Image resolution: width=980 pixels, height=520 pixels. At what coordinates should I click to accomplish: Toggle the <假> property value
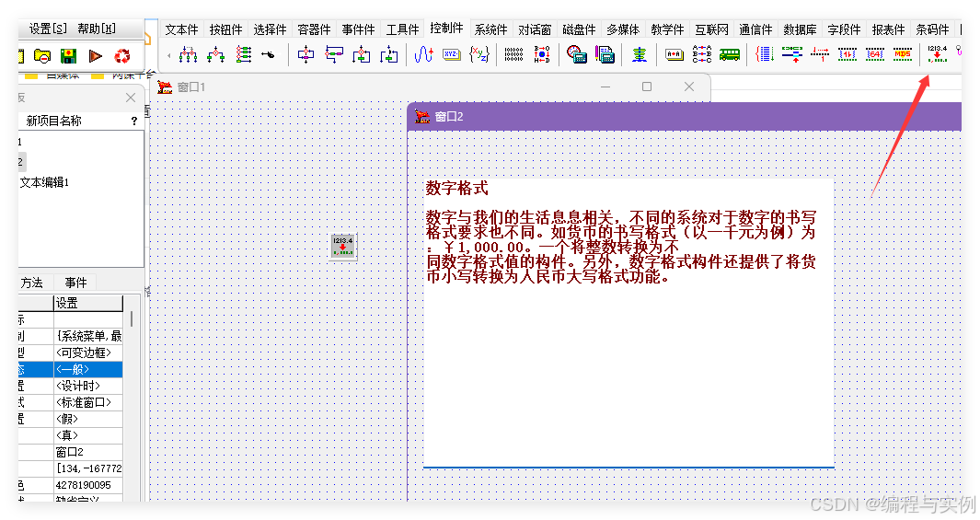click(88, 419)
